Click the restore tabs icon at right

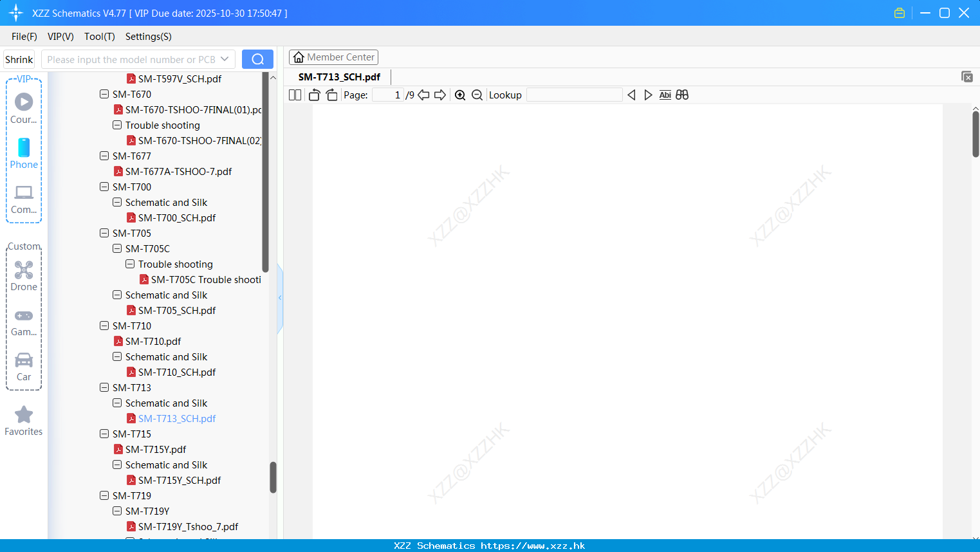coord(966,77)
